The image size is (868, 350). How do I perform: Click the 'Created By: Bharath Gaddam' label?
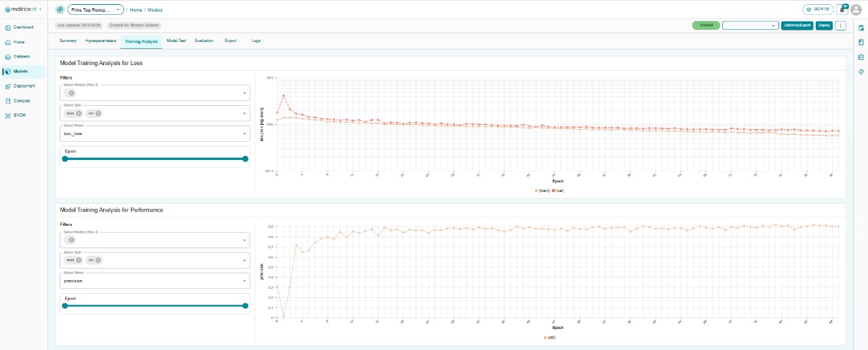[x=134, y=25]
